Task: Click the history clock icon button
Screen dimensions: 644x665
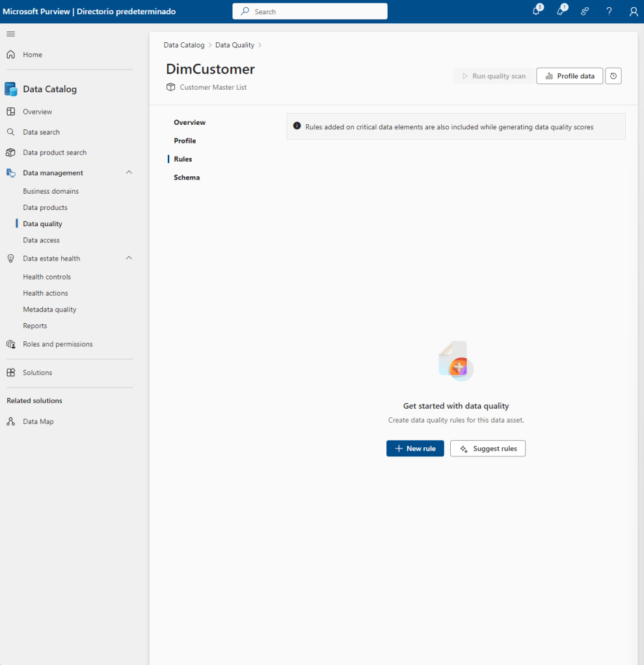Action: point(613,76)
